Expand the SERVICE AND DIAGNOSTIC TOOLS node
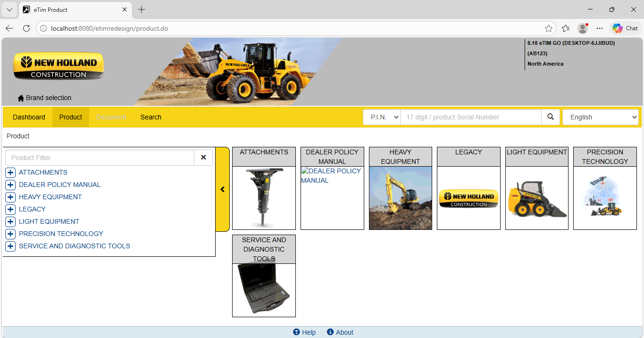This screenshot has width=644, height=338. [10, 246]
